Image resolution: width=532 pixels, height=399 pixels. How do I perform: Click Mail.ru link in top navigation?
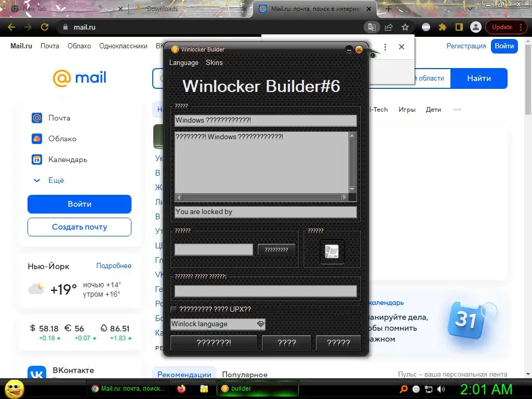click(21, 46)
